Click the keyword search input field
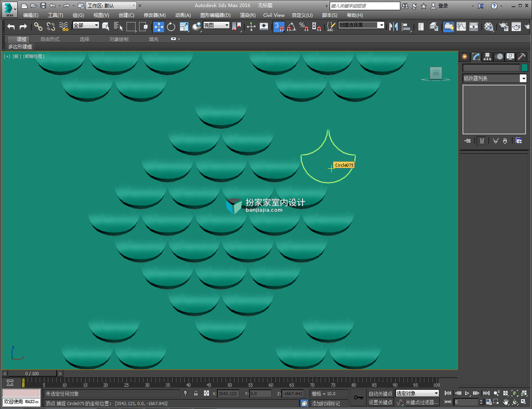532x409 pixels. [x=365, y=6]
